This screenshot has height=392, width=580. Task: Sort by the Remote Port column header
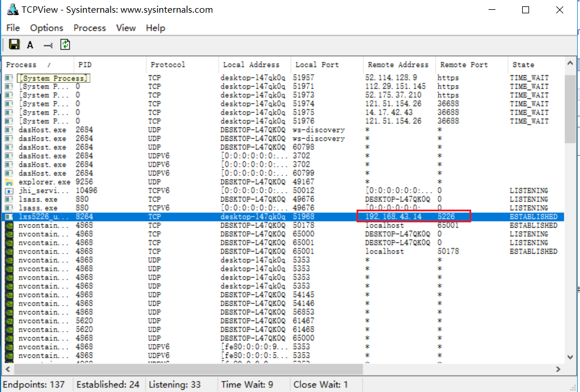click(472, 65)
